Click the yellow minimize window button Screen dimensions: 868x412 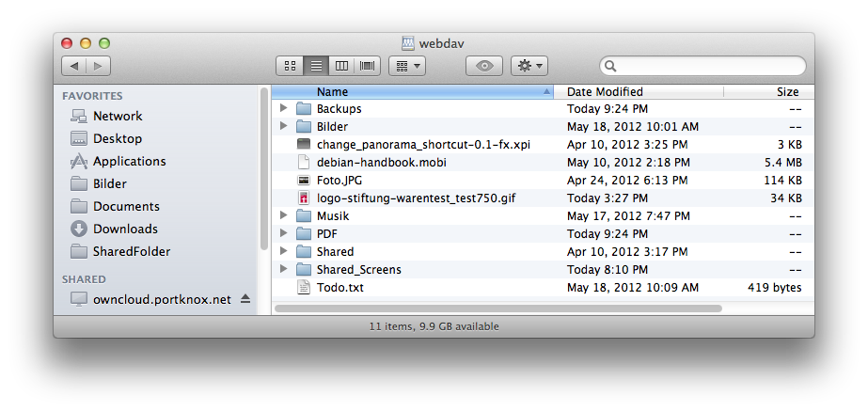pos(86,43)
